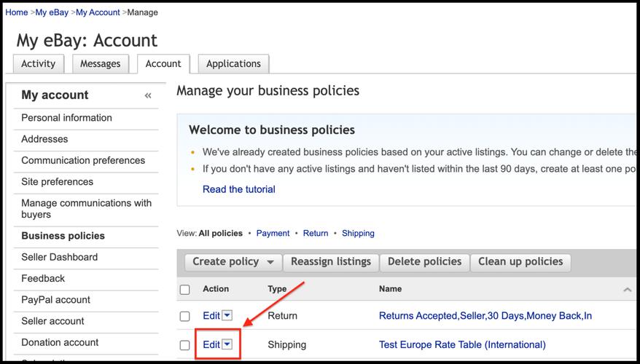Viewport: 640px width, 364px height.
Task: Click the Action column header
Action: 216,288
